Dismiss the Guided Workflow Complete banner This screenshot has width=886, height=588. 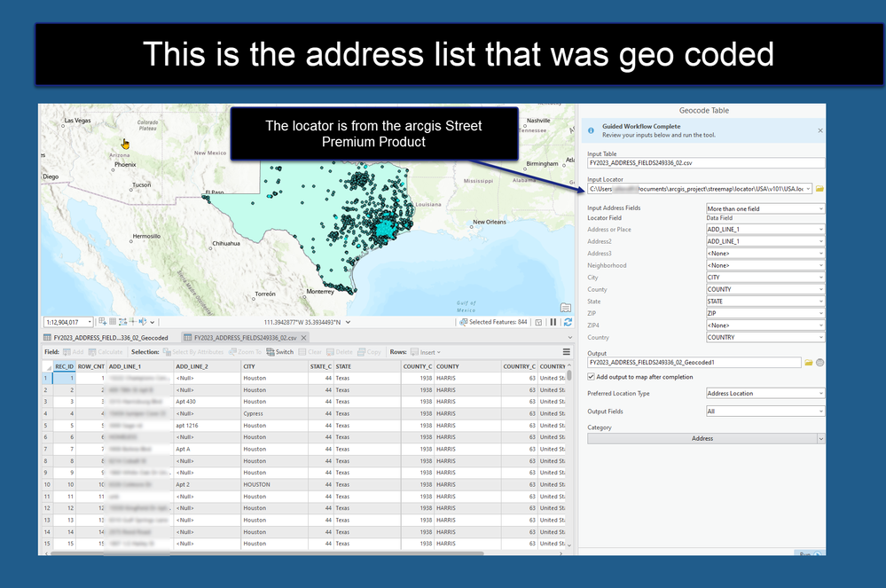(x=820, y=130)
